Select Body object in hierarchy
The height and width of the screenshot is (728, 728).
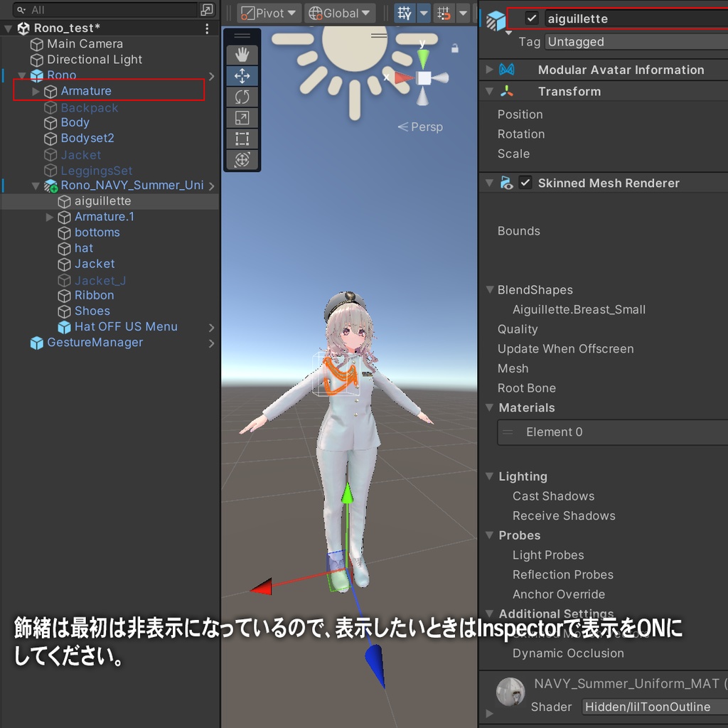pyautogui.click(x=75, y=122)
